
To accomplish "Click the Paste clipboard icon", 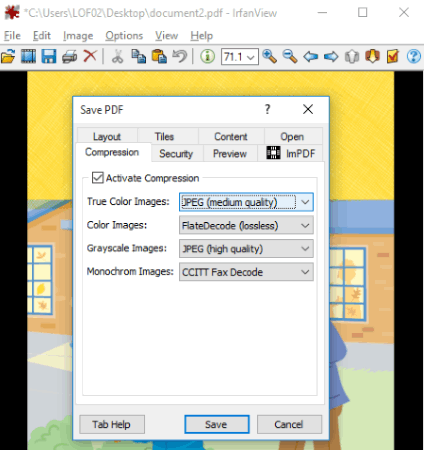I will click(x=159, y=56).
